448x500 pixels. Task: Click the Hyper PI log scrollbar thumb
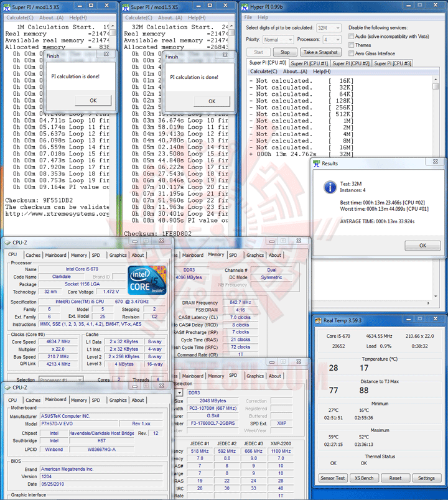tap(436, 86)
